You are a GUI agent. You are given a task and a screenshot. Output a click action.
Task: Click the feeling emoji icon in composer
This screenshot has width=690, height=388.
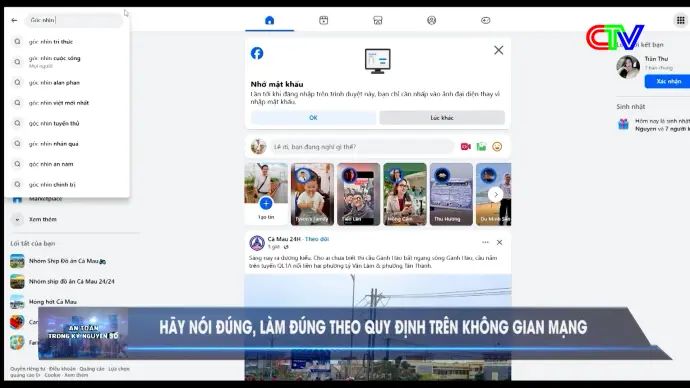(497, 146)
